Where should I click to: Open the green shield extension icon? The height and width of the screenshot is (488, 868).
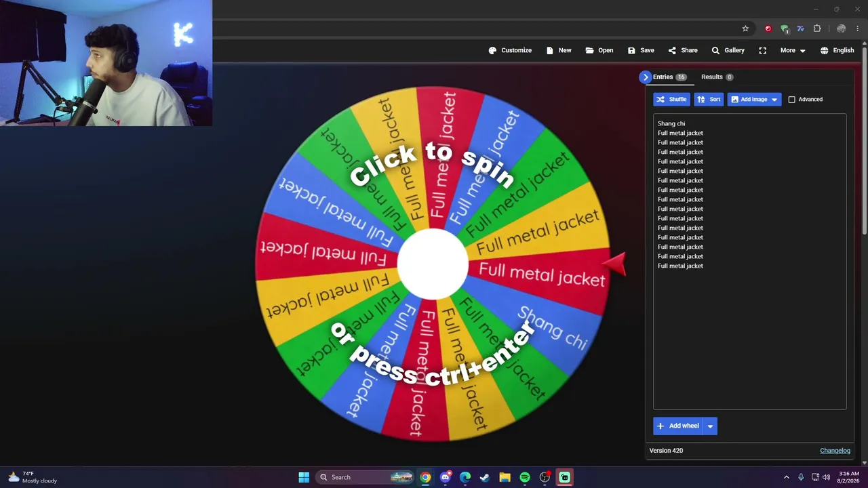(785, 28)
